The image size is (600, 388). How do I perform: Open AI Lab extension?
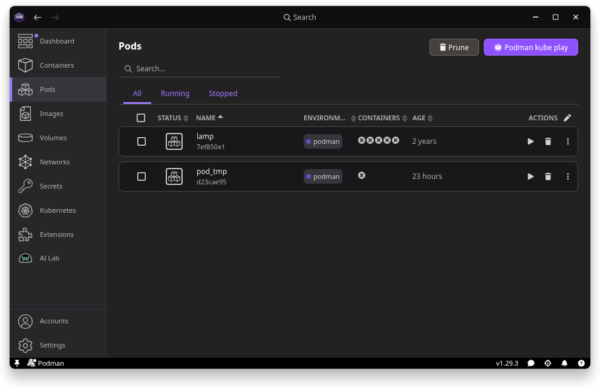tap(57, 258)
